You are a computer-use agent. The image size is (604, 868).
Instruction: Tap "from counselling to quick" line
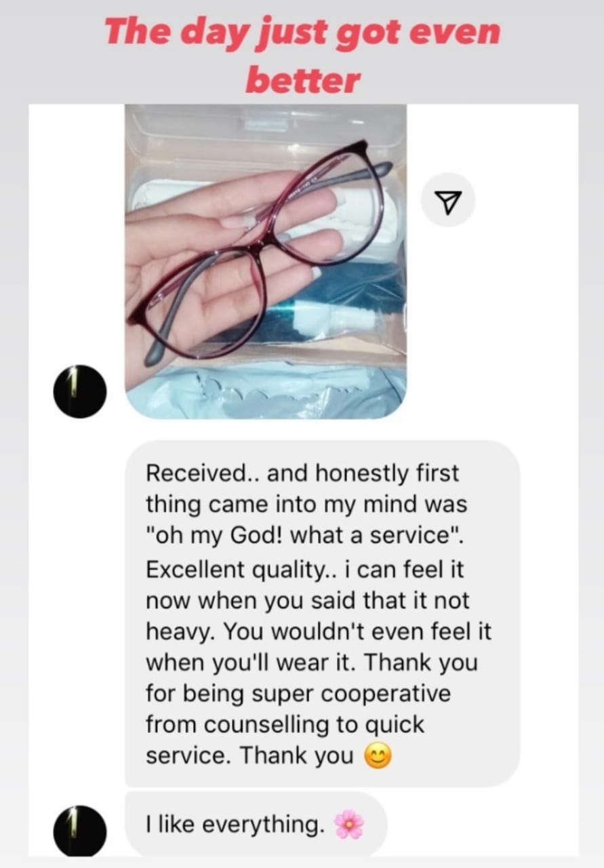click(x=285, y=724)
